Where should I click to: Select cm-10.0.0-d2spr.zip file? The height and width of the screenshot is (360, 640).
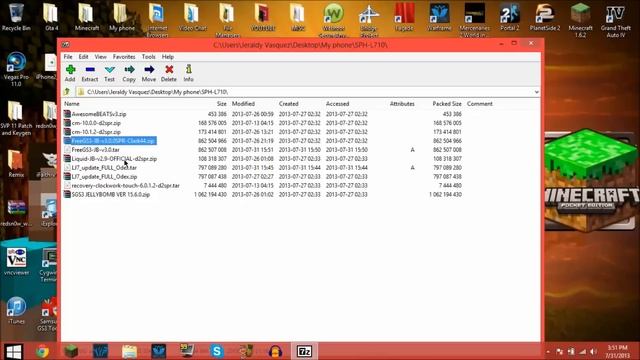[96, 123]
